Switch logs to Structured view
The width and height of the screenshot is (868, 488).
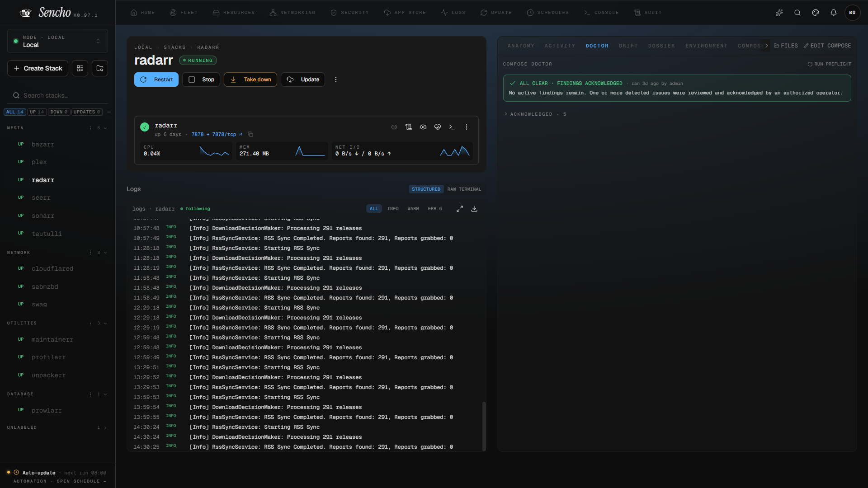426,189
